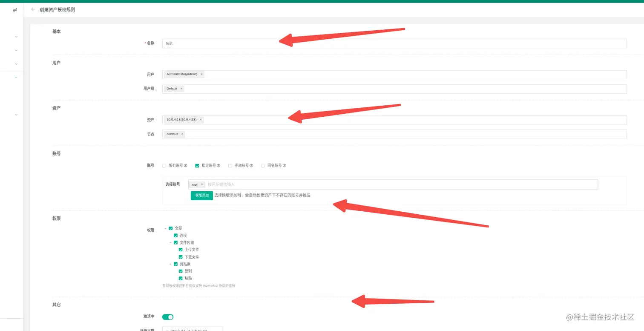This screenshot has height=331, width=644.
Task: Click the note 剪切板权限控制目前仅支持 RDP/VNC
Action: point(198,286)
